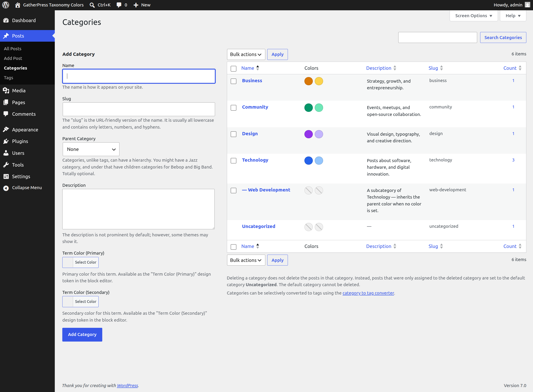Click the Design light purple secondary dot
This screenshot has height=392, width=533.
(x=319, y=134)
